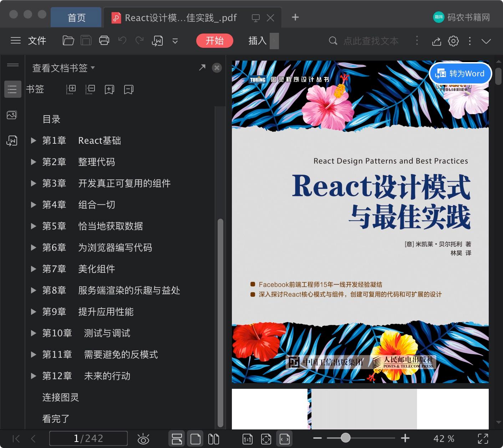
Task: Open bookmark 第7章 美化组件
Action: pyautogui.click(x=78, y=269)
